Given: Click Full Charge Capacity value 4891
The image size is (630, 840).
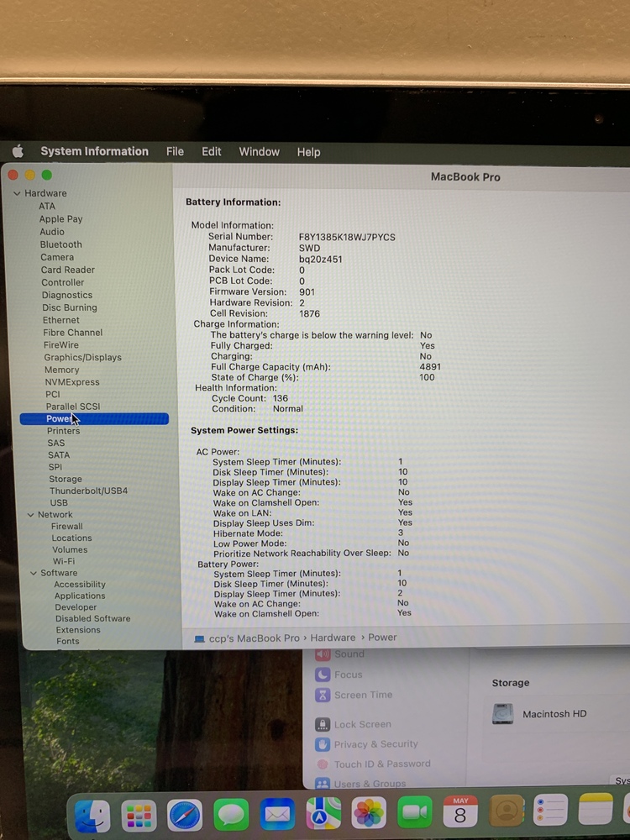Looking at the screenshot, I should [x=430, y=367].
